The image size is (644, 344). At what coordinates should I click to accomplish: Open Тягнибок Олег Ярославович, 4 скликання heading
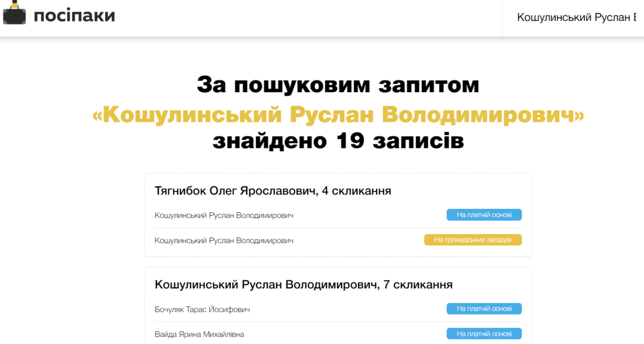tap(273, 191)
